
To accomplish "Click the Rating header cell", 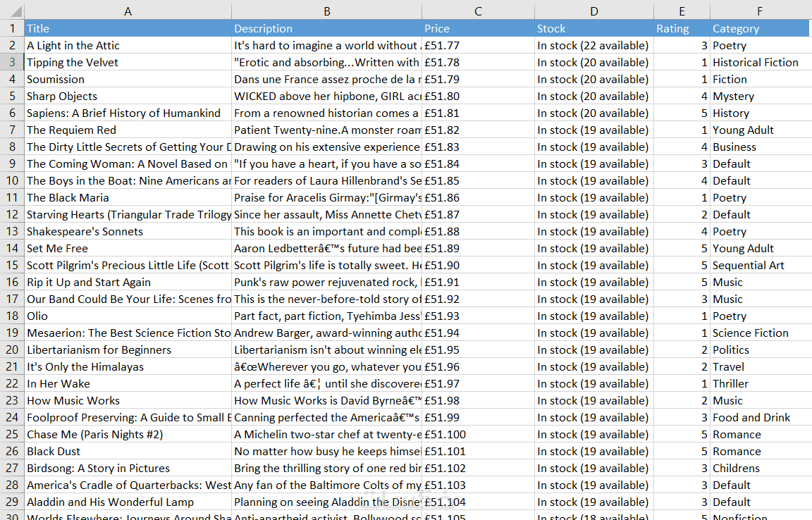I will (x=682, y=28).
